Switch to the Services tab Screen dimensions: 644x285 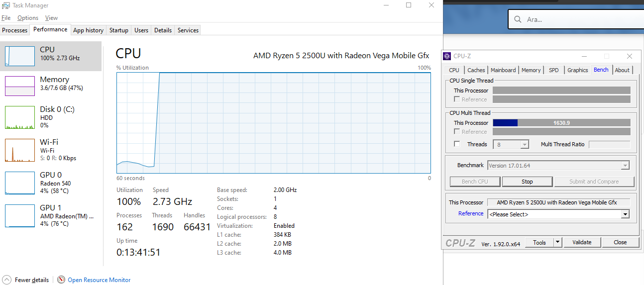click(x=188, y=30)
